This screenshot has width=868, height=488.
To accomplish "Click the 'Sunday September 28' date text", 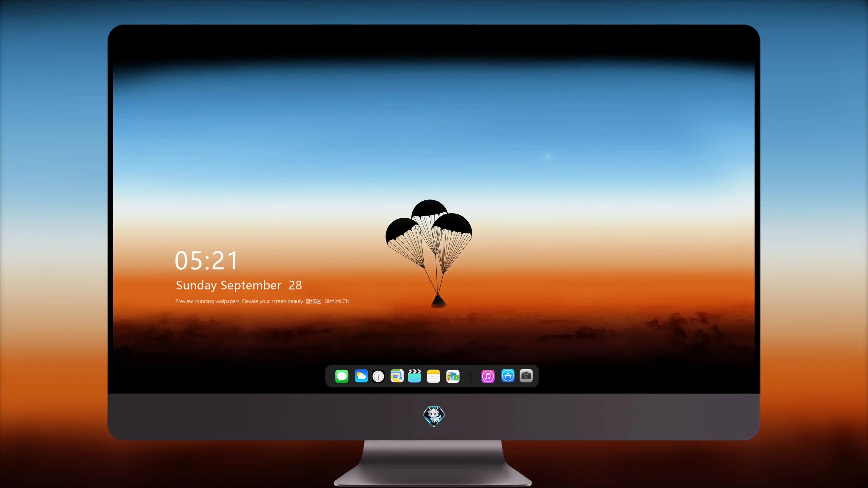I will click(238, 285).
